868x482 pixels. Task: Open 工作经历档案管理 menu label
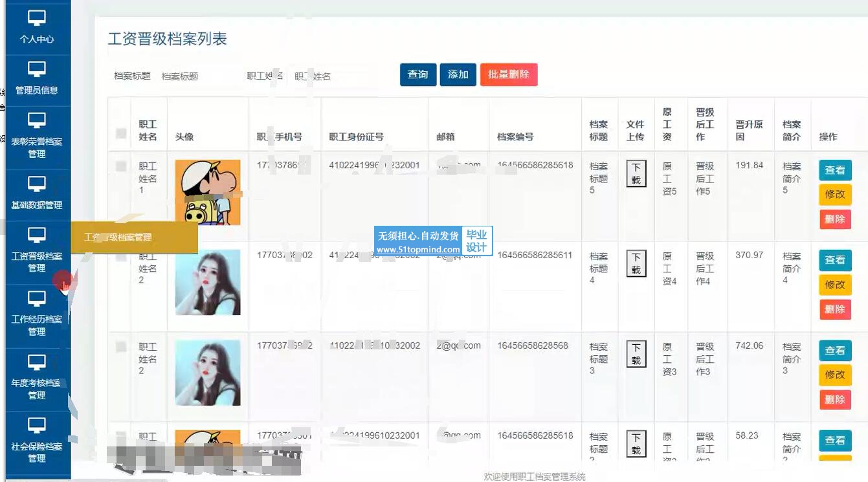tap(37, 325)
